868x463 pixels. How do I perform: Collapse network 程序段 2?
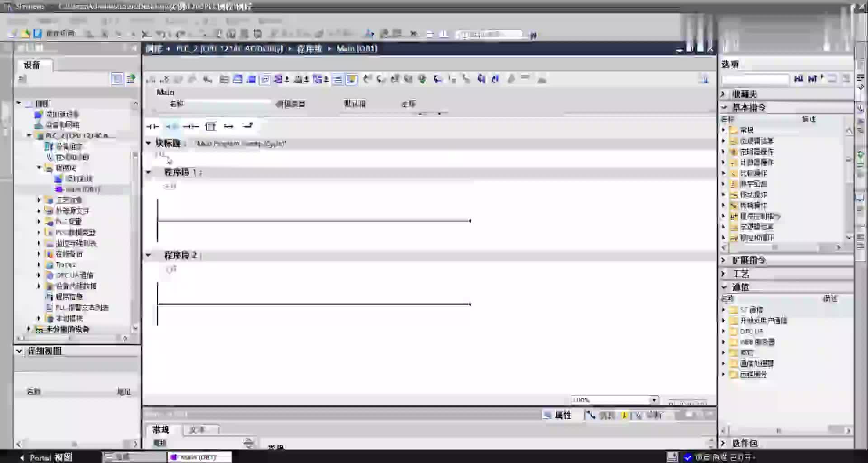148,255
